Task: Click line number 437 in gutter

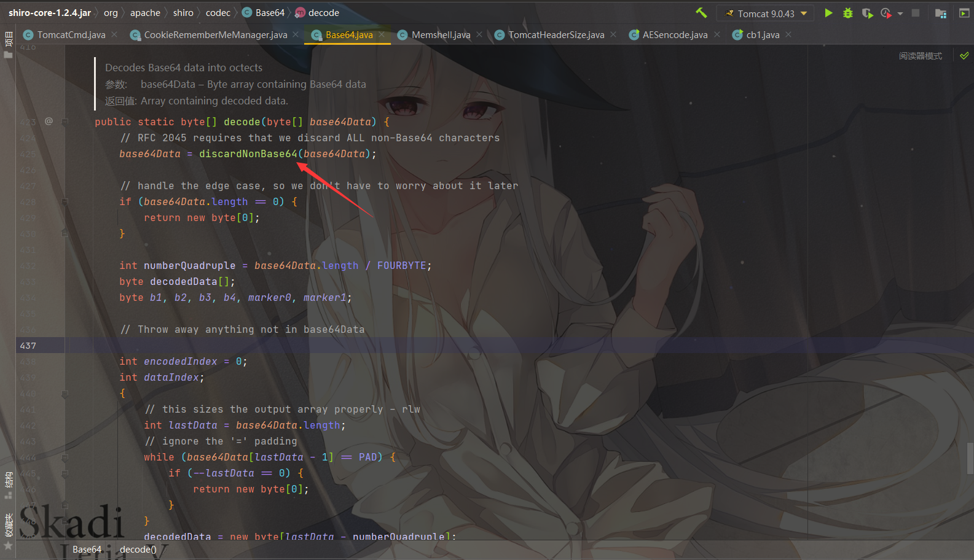Action: [28, 346]
